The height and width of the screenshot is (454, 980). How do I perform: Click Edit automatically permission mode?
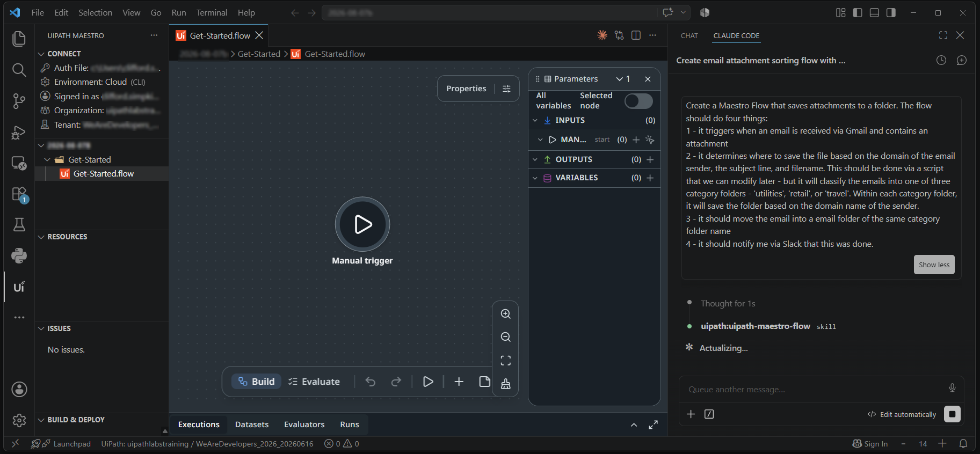902,414
